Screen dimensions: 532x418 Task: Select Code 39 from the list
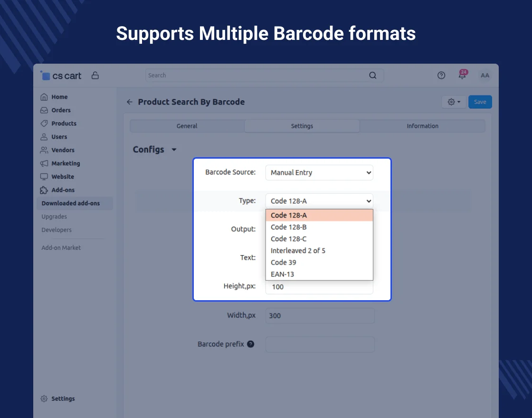[x=319, y=262]
